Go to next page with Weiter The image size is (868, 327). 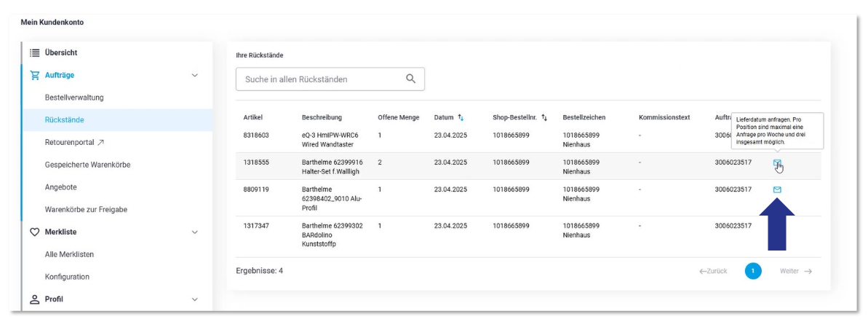click(795, 271)
